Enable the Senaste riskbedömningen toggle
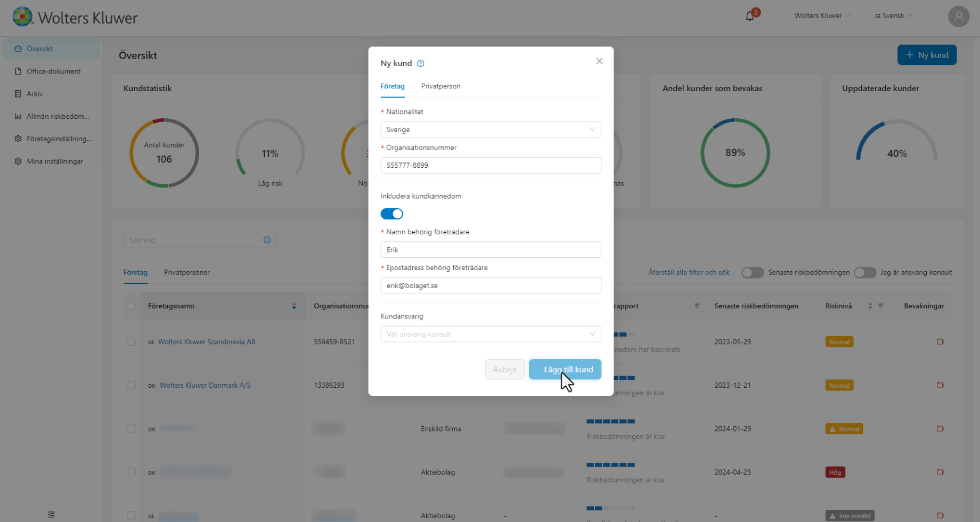 pyautogui.click(x=752, y=273)
